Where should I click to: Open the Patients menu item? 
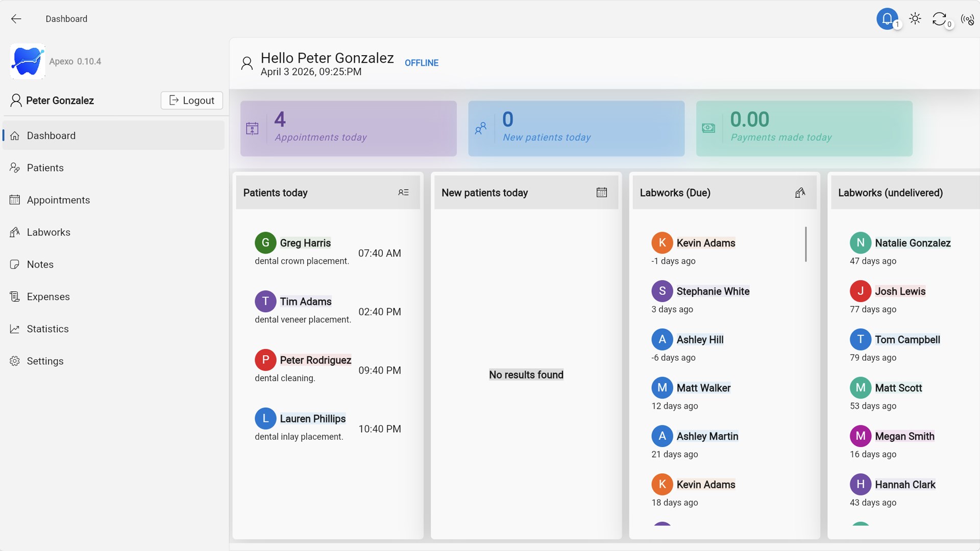coord(45,168)
